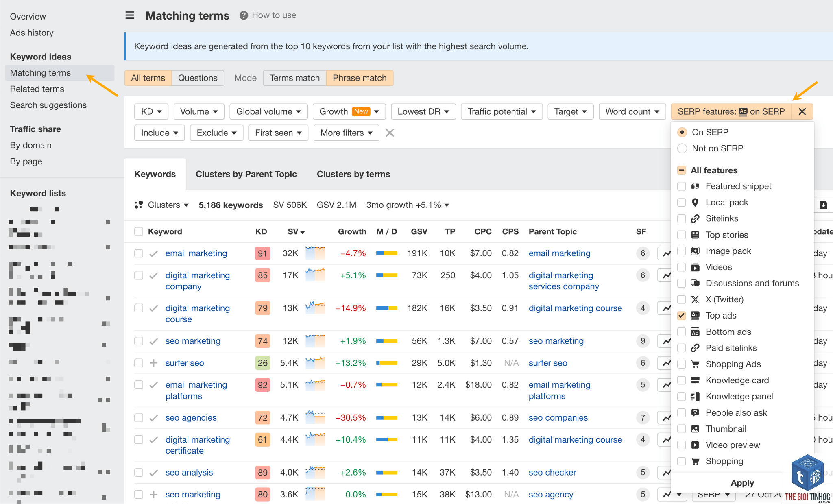Click the Paid sitelinks icon

pos(695,348)
